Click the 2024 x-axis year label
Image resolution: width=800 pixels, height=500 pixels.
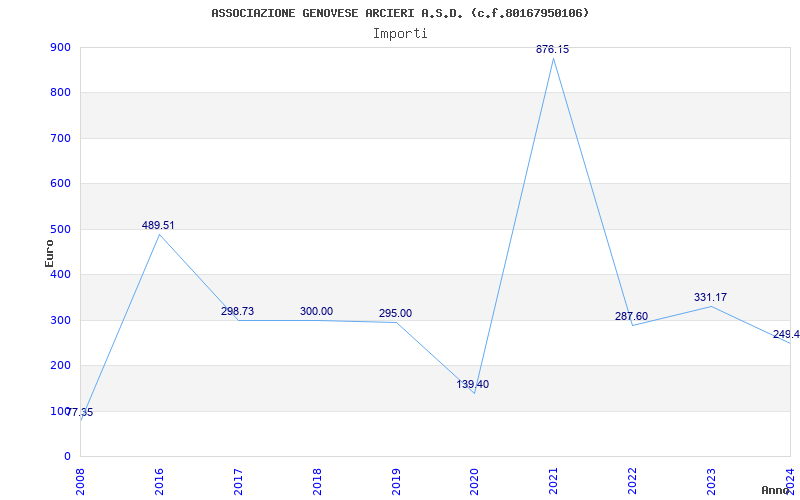tap(790, 481)
